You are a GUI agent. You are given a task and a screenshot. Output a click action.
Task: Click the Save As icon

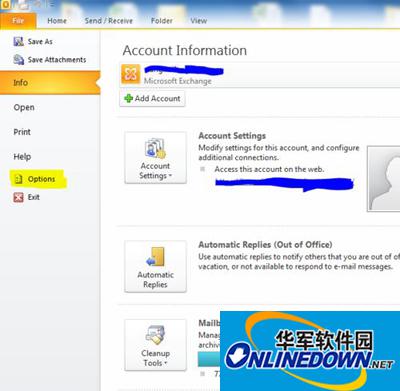pyautogui.click(x=18, y=41)
